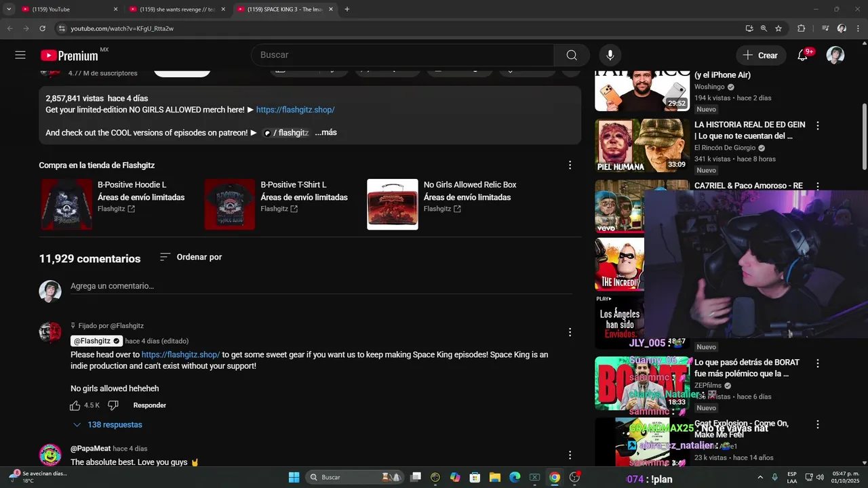Click the Crear button

click(761, 55)
